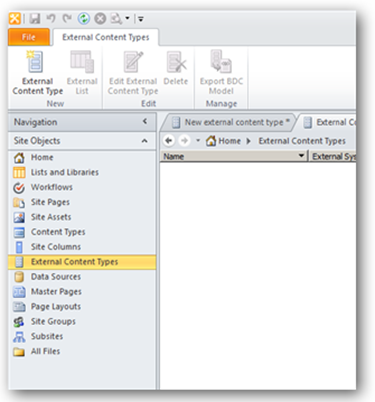This screenshot has height=402, width=375.
Task: Click the Export BDC Model ribbon icon
Action: (x=221, y=72)
